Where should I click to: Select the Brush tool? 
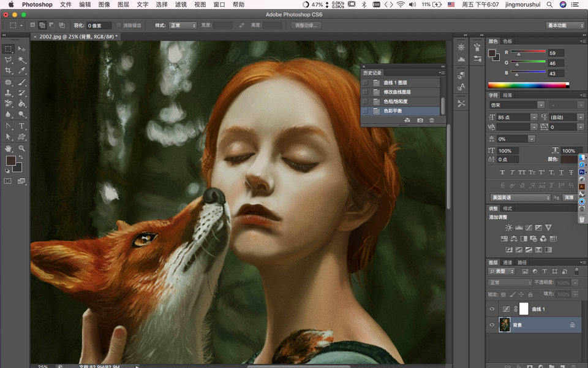pos(22,82)
